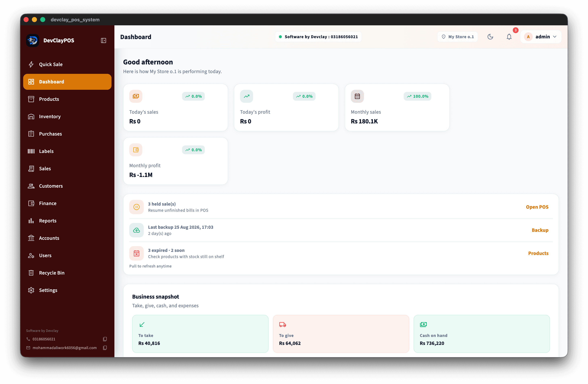Go to the Finance section

point(67,203)
